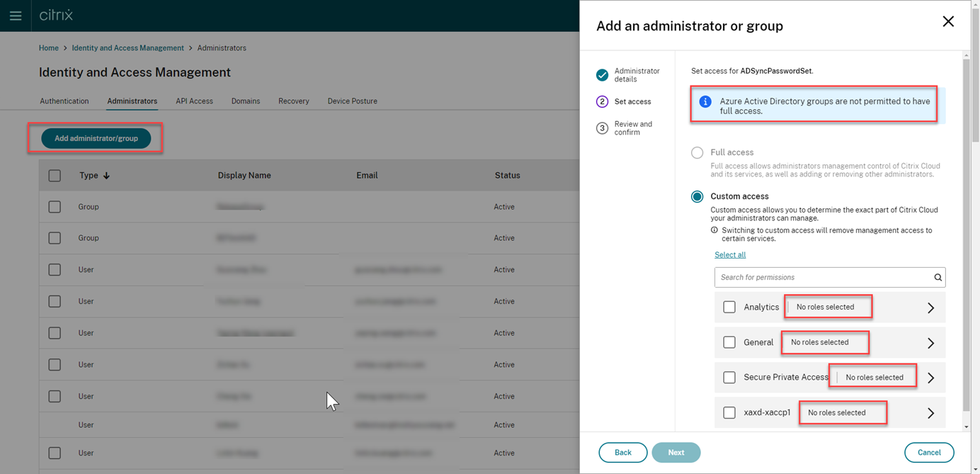Expand the xaxd-xaccp1 roles chevron
Image resolution: width=980 pixels, height=474 pixels.
(x=931, y=413)
